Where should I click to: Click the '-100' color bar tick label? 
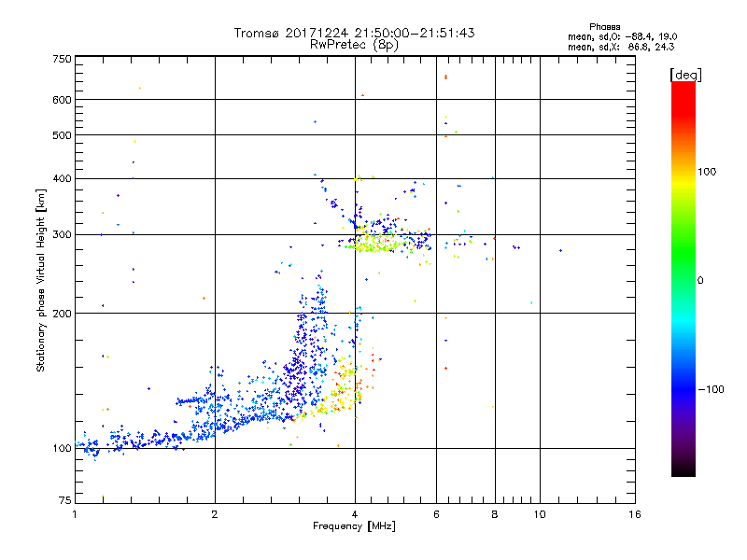(711, 389)
